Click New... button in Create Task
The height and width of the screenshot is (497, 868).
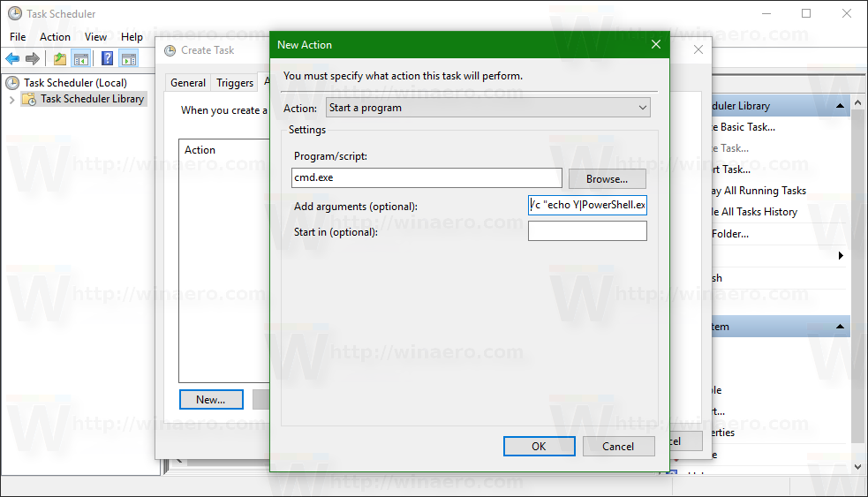point(211,400)
